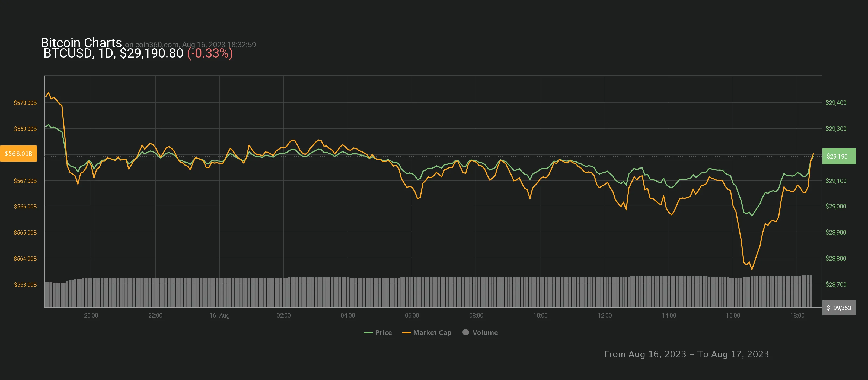
Task: Click the $29,300 right axis label
Action: pos(836,129)
